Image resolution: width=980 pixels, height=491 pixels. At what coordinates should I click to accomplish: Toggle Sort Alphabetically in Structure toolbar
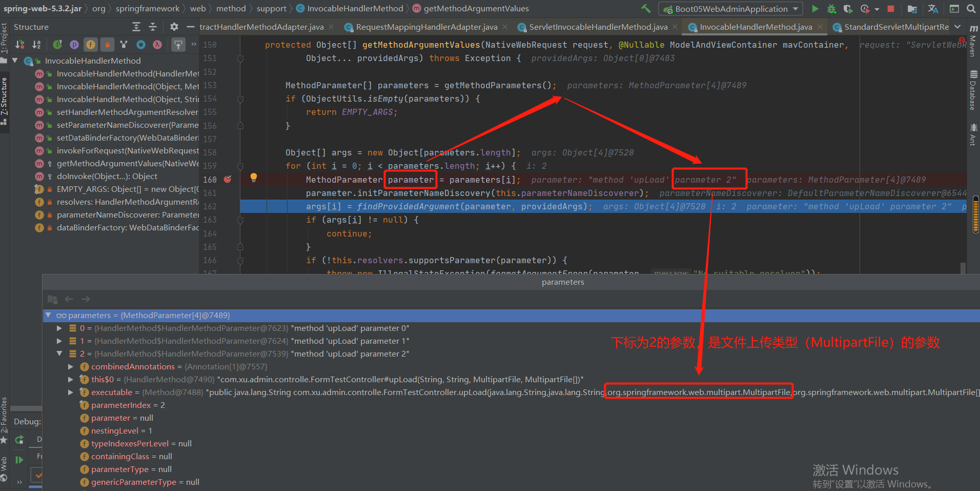[x=36, y=45]
